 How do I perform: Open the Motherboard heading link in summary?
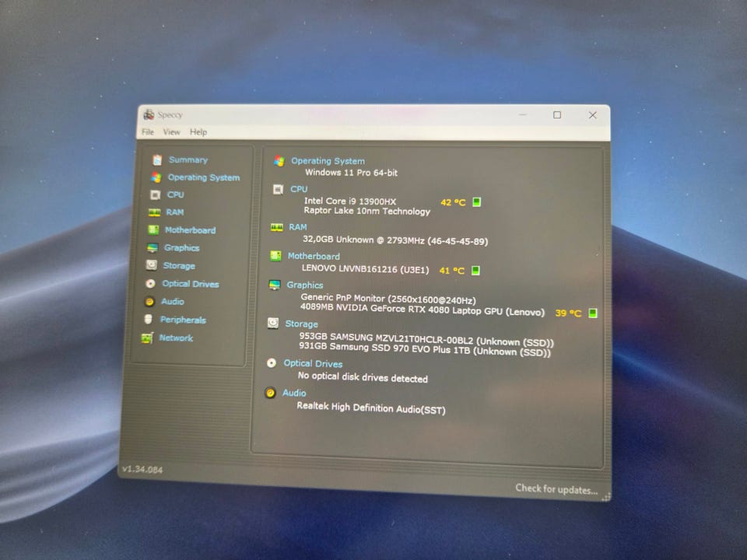click(x=314, y=256)
